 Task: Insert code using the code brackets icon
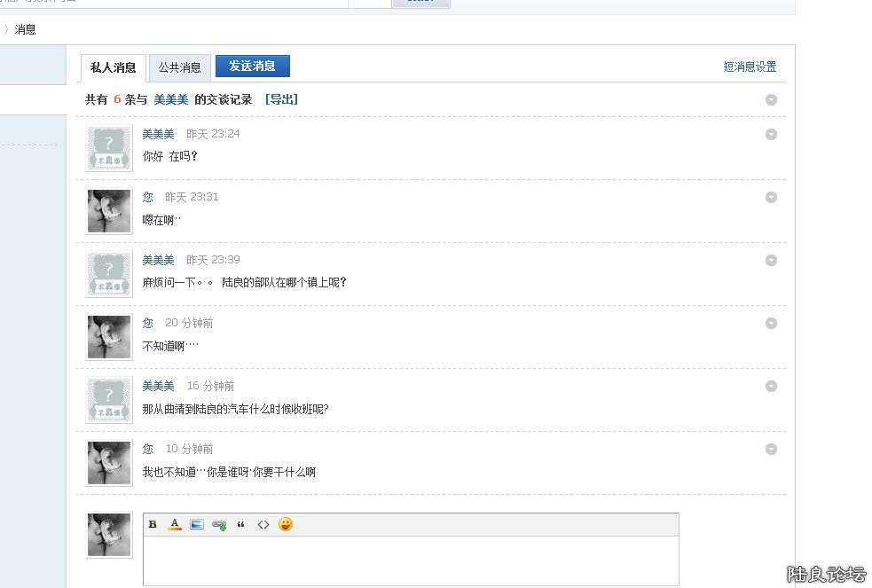pos(263,524)
